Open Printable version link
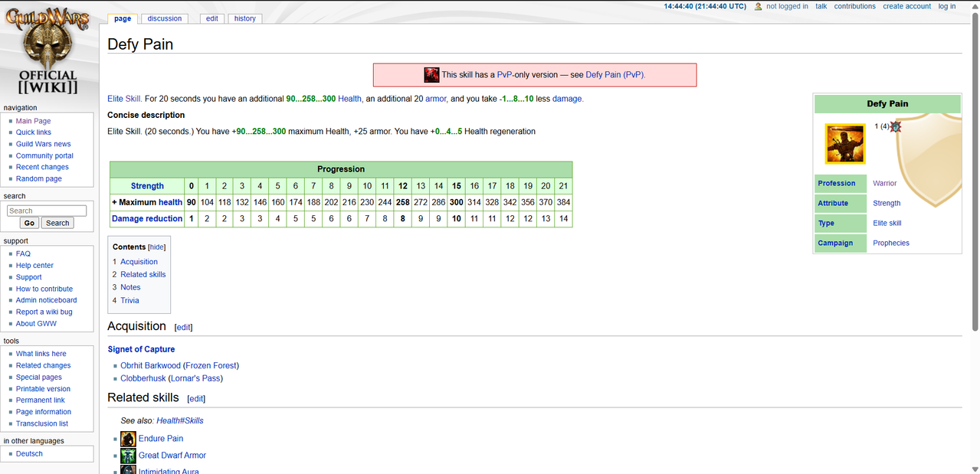980x474 pixels. pyautogui.click(x=43, y=389)
